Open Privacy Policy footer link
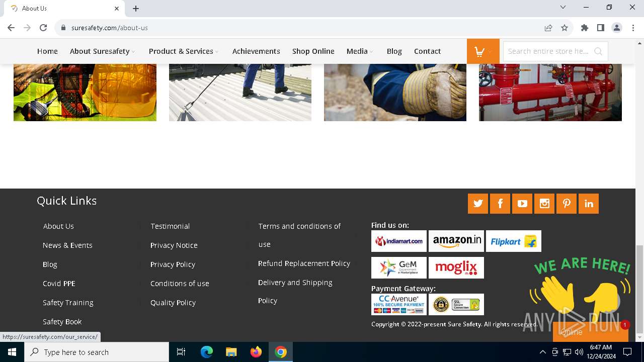 [x=173, y=264]
